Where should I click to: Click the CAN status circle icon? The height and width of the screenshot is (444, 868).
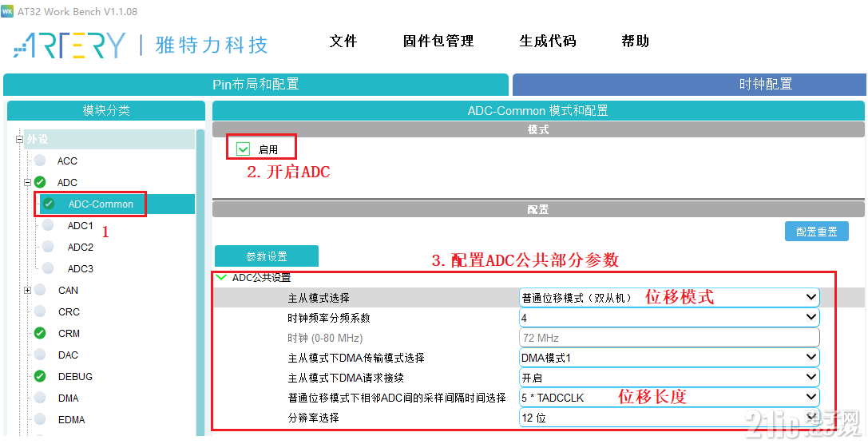(x=40, y=290)
